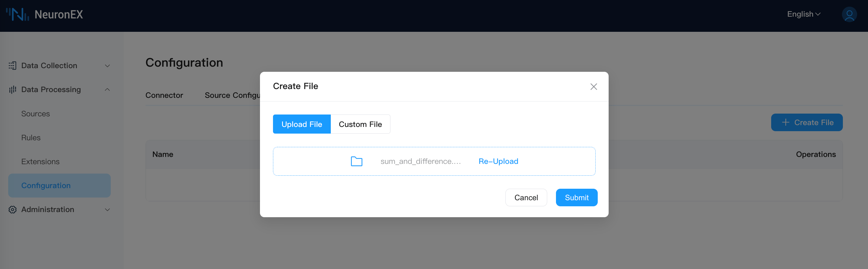
Task: Click the Administration gear icon
Action: [12, 210]
